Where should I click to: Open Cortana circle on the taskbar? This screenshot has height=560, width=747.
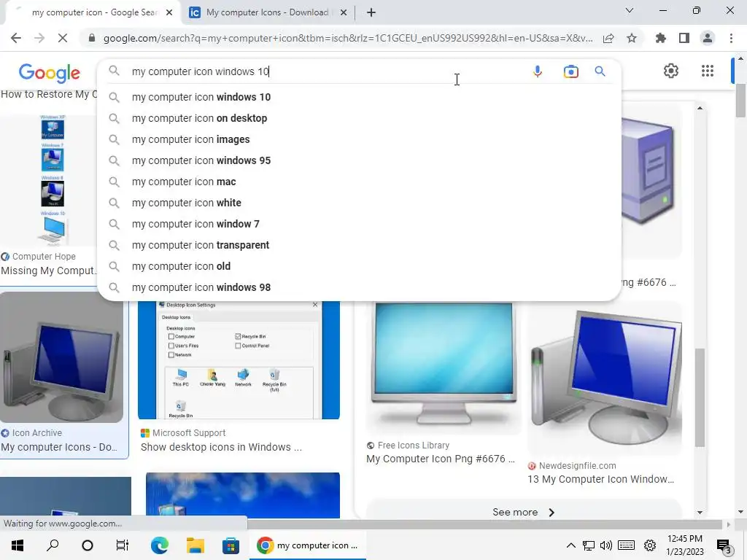coord(88,545)
